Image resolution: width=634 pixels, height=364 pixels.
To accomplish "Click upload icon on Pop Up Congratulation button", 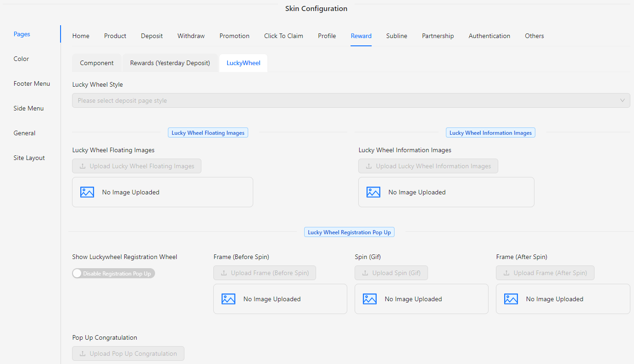I will pos(83,353).
